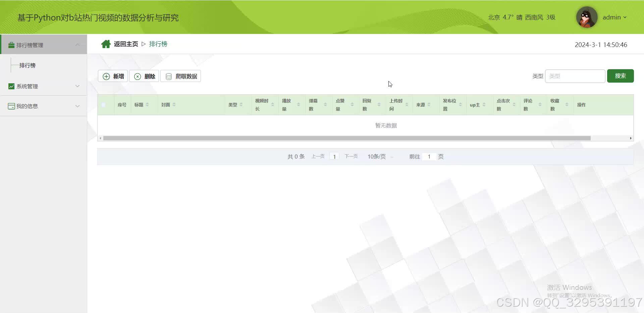The height and width of the screenshot is (313, 644).
Task: Select page number 1 in pagination
Action: click(334, 156)
